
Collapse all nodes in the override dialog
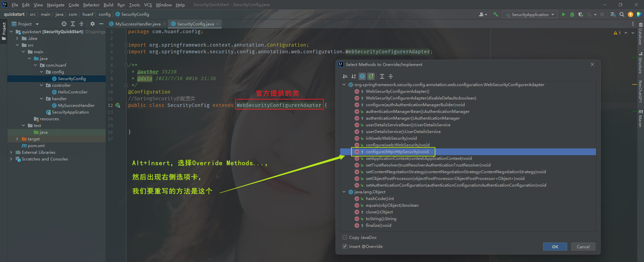[390, 76]
